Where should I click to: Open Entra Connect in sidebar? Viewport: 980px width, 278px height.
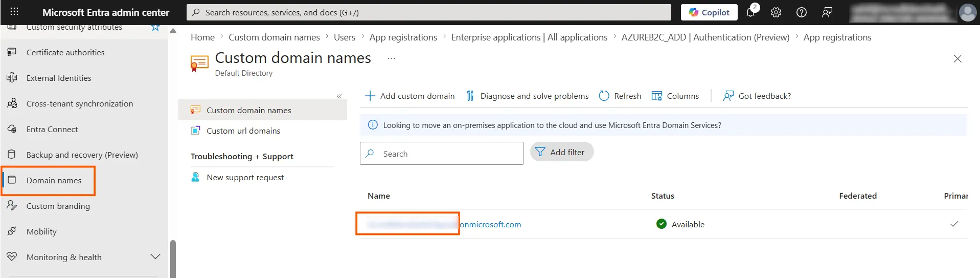pos(52,129)
